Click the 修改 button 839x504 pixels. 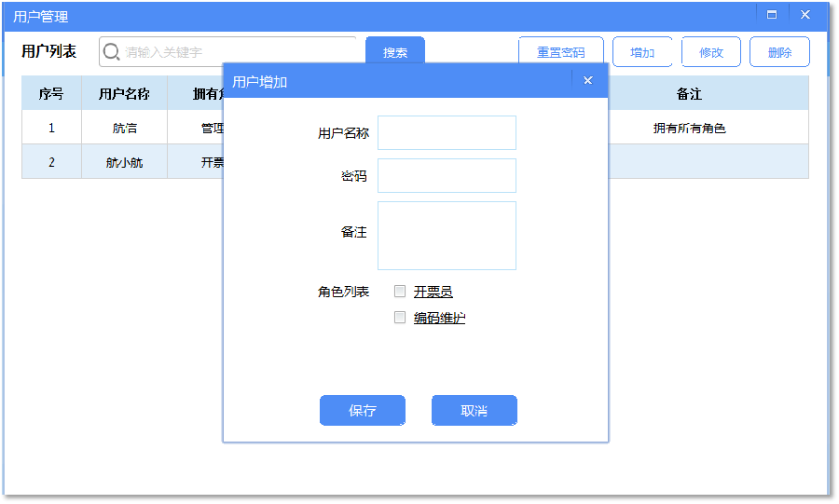tap(711, 52)
